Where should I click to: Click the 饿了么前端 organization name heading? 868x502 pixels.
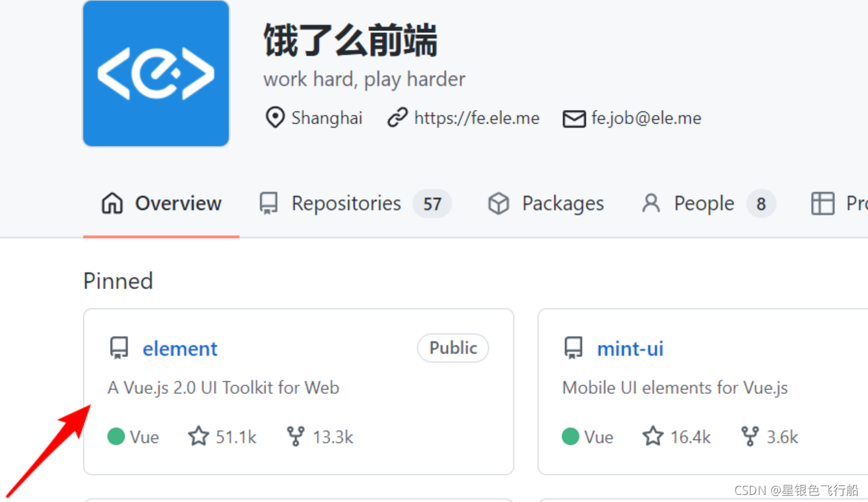[350, 39]
